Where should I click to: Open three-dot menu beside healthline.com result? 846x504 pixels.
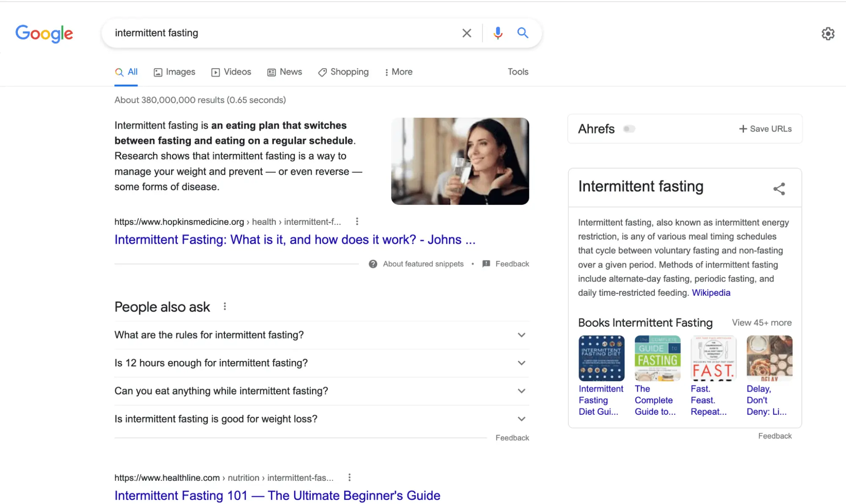point(349,477)
